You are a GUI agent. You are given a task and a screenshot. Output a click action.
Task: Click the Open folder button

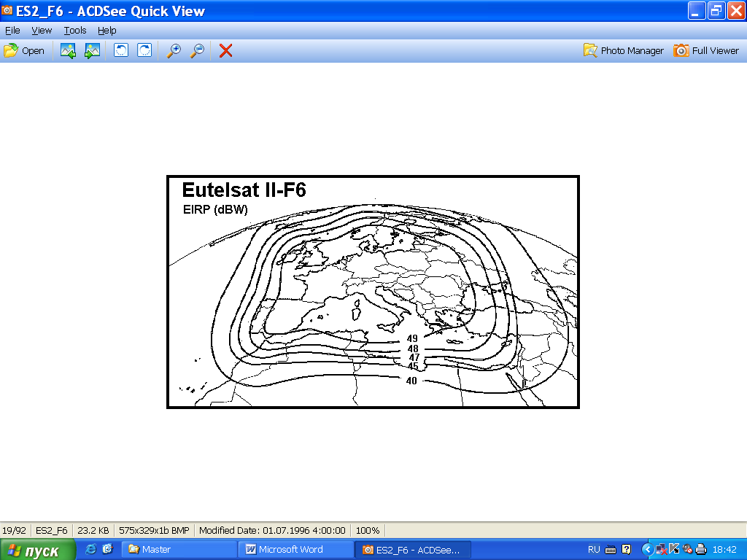point(24,50)
